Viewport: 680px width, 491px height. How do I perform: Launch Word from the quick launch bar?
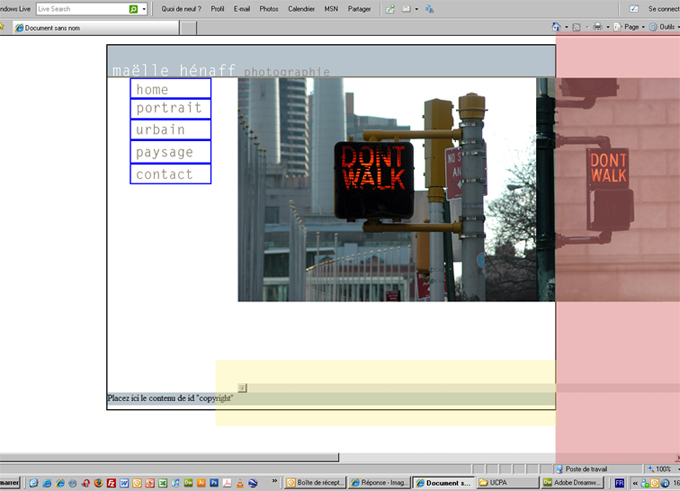click(x=124, y=482)
